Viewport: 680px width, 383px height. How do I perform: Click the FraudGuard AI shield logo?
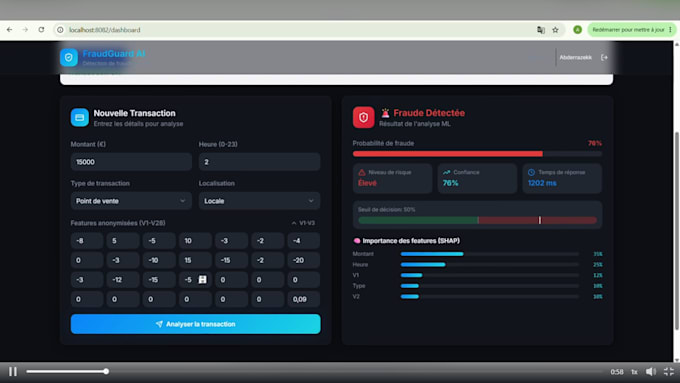coord(69,57)
